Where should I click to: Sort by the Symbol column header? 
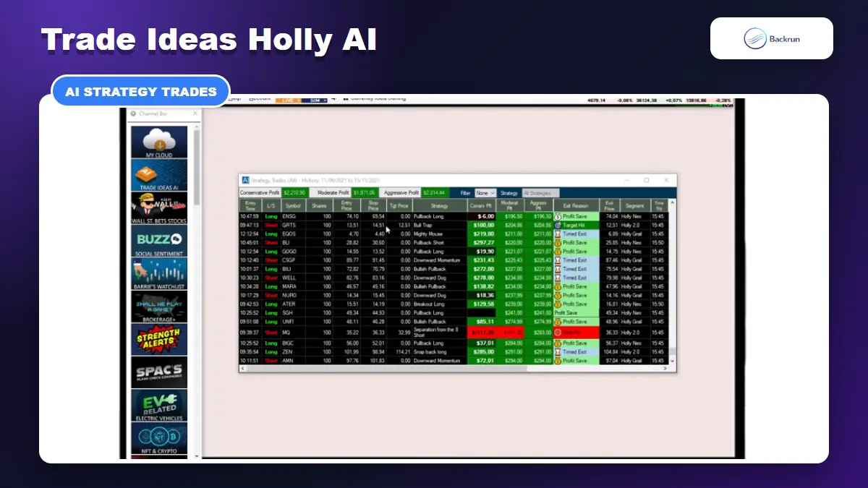tap(292, 205)
